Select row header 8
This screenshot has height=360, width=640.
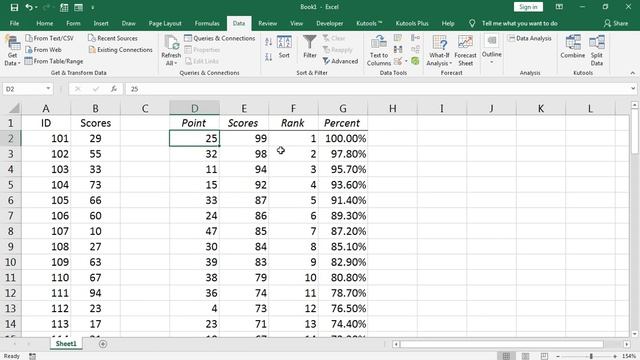pos(11,231)
